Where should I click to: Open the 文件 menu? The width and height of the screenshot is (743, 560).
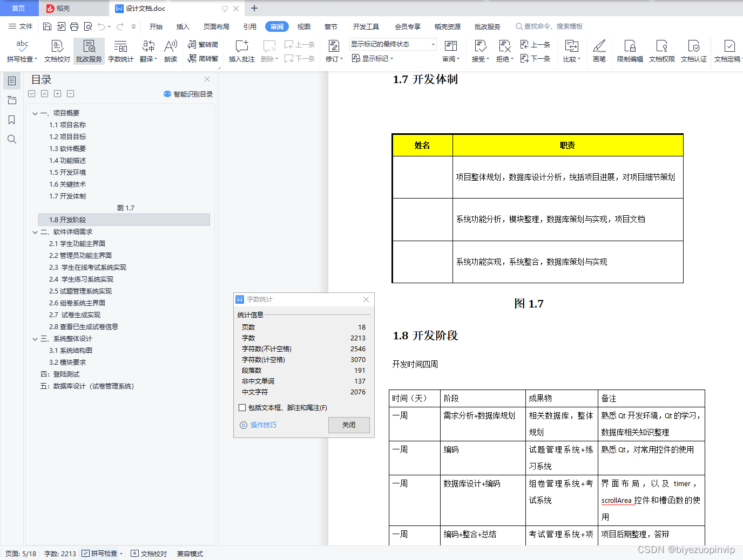point(21,26)
